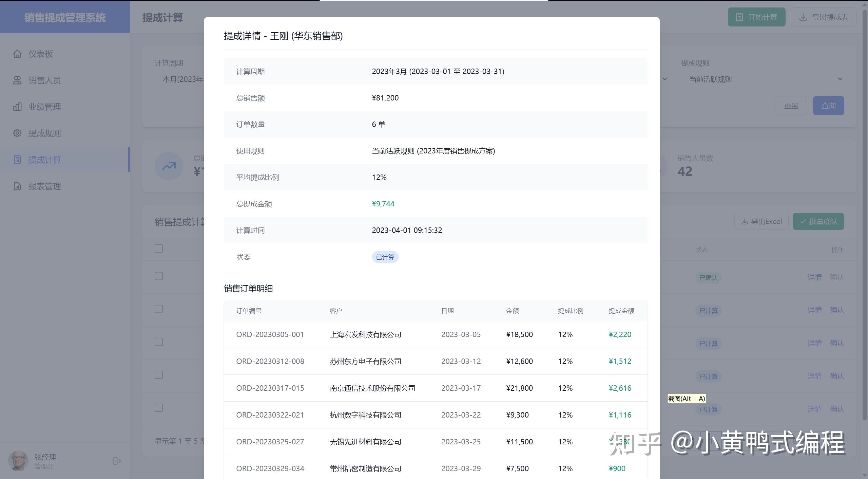
Task: Click the calculator icon in 开始计算 button
Action: point(739,17)
